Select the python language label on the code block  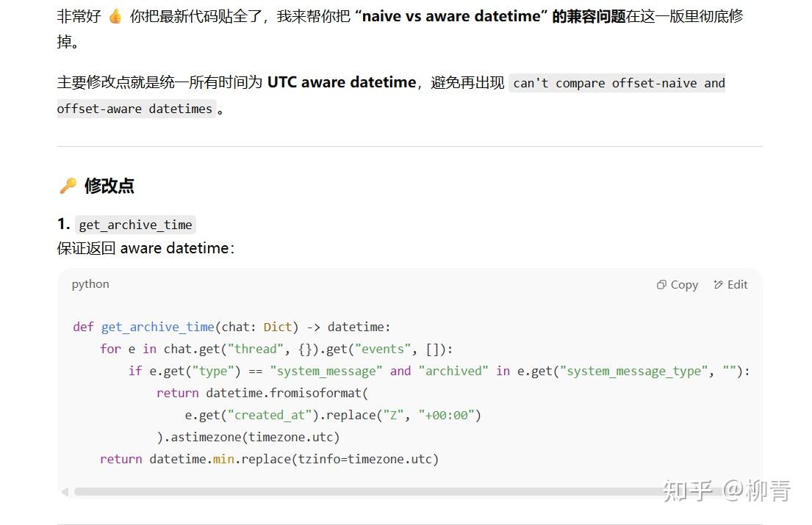90,284
